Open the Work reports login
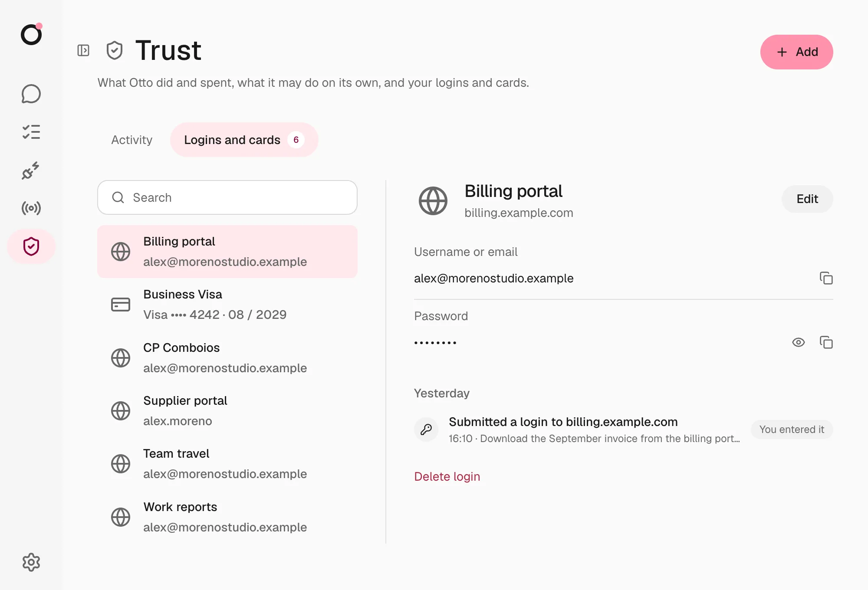This screenshot has height=590, width=868. (227, 517)
